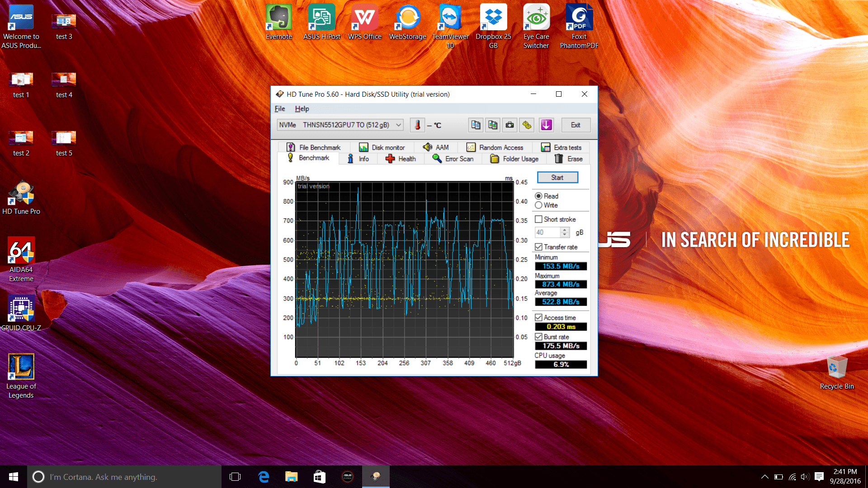
Task: Switch to the Health tab
Action: click(x=401, y=159)
